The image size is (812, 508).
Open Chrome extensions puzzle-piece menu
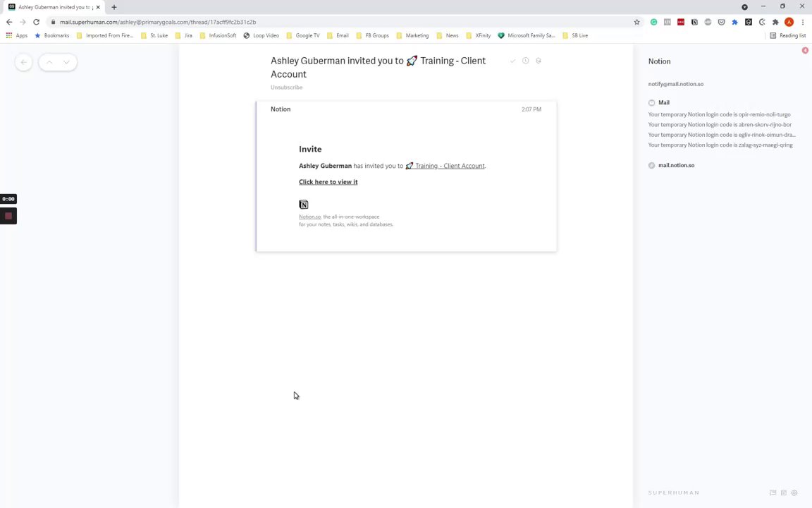(x=775, y=23)
